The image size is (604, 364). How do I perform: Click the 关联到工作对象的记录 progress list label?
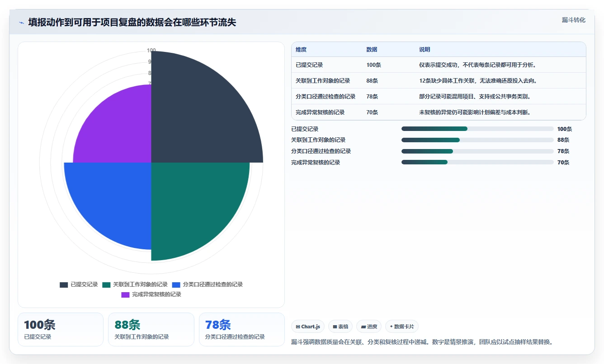[318, 140]
